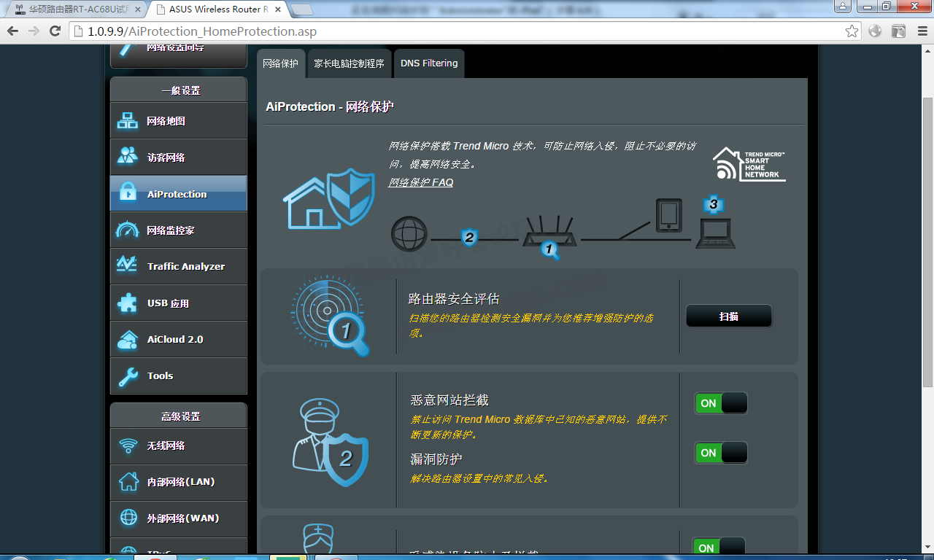Screen dimensions: 934x560
Task: Click the browser forward arrow
Action: [x=34, y=31]
